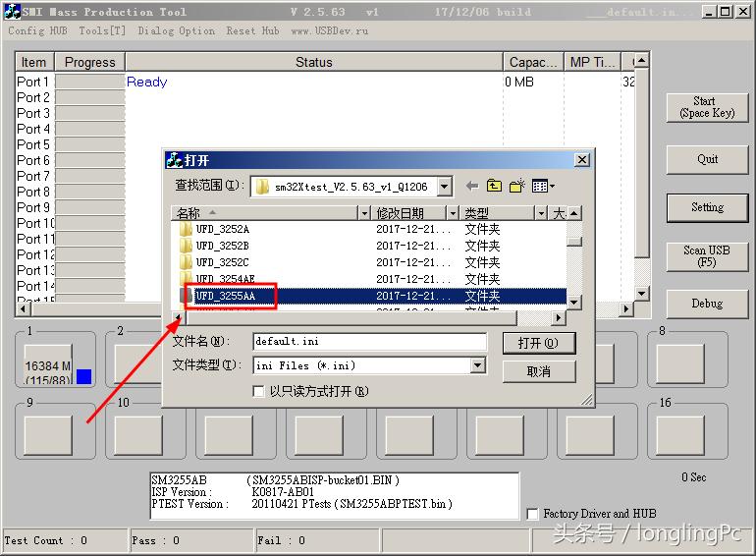This screenshot has width=756, height=556.
Task: Check the read-only open mode box
Action: tap(259, 391)
